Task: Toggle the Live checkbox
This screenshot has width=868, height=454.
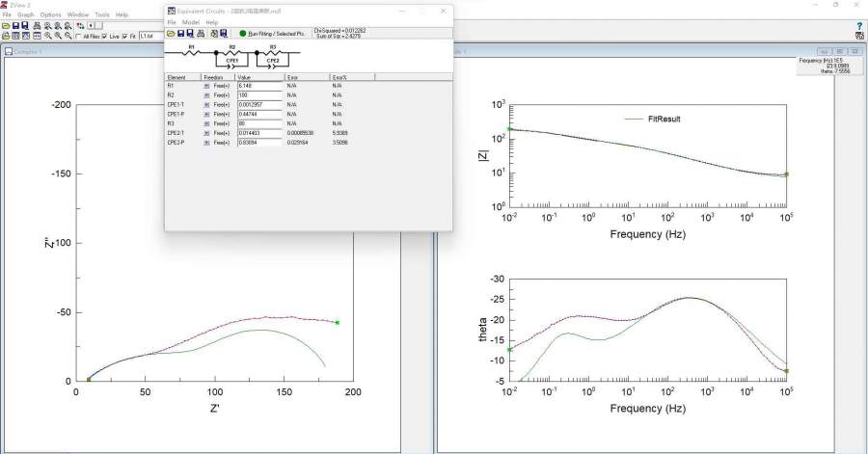Action: click(x=104, y=37)
